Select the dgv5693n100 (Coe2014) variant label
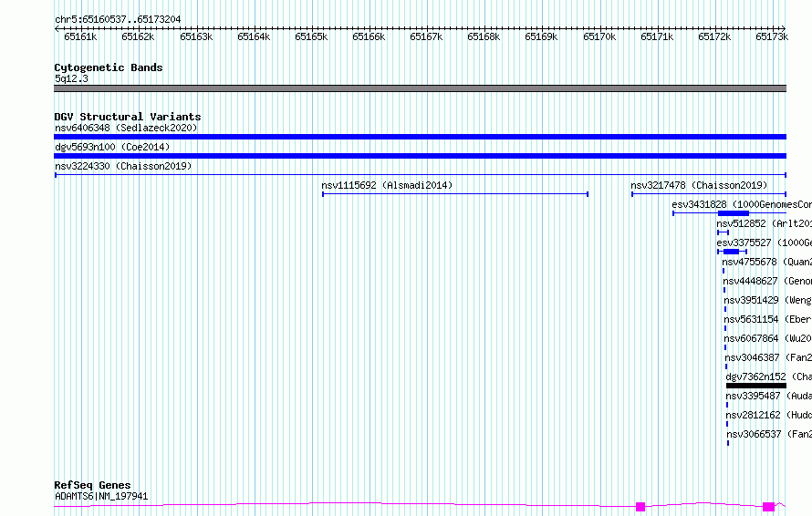This screenshot has height=516, width=812. [x=112, y=147]
